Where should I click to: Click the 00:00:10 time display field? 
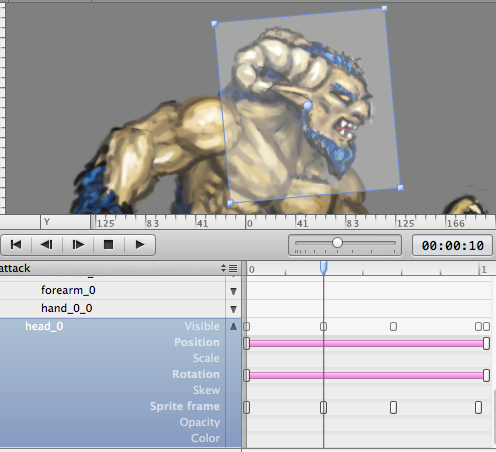pyautogui.click(x=452, y=246)
